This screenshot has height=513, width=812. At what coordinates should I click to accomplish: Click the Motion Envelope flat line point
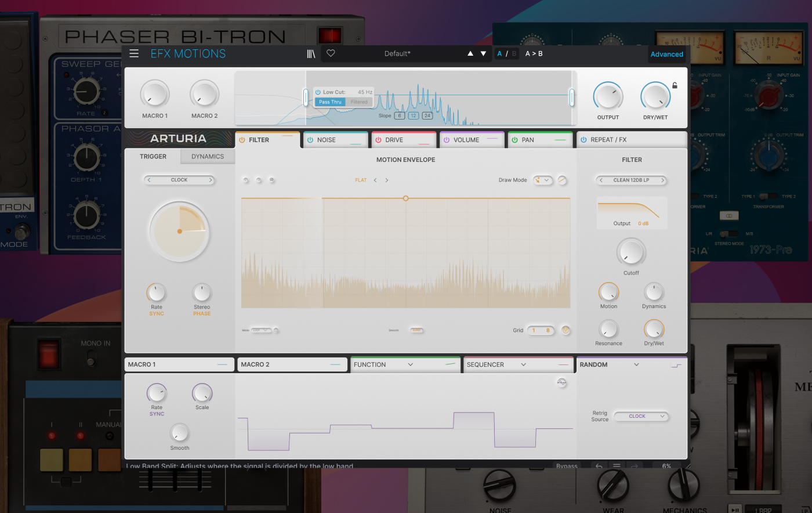click(405, 198)
